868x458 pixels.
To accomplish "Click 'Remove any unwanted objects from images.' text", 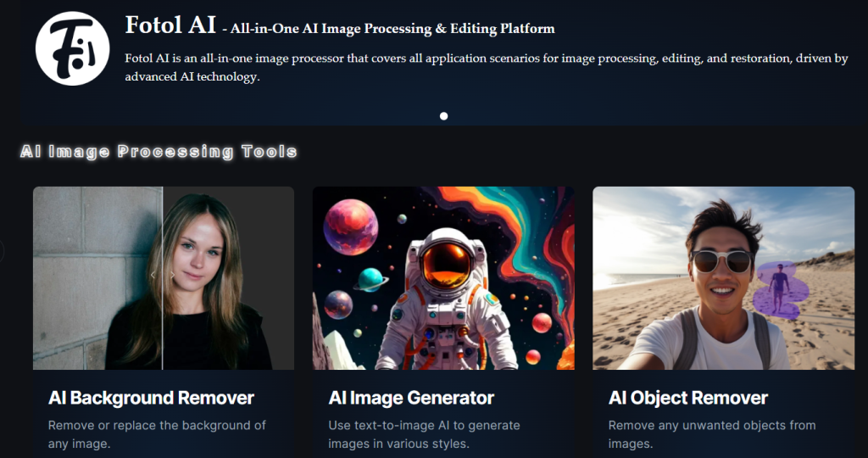I will tap(712, 434).
